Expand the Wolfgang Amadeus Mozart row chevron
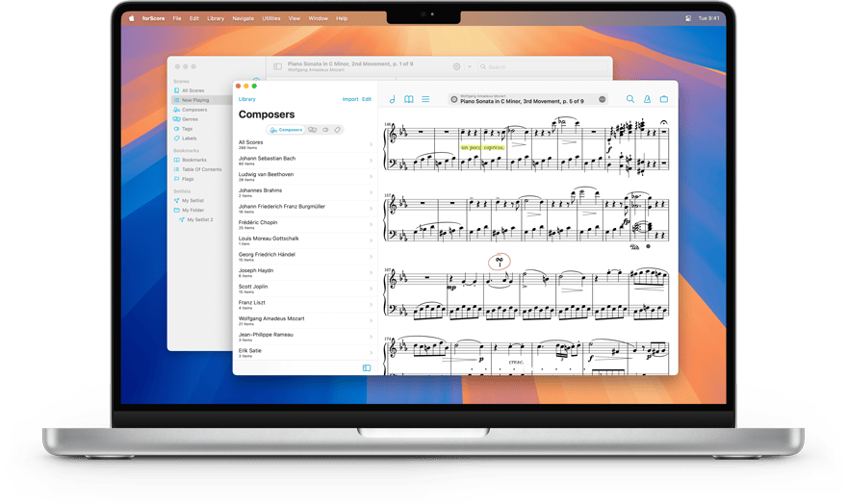The width and height of the screenshot is (847, 504). (x=372, y=321)
